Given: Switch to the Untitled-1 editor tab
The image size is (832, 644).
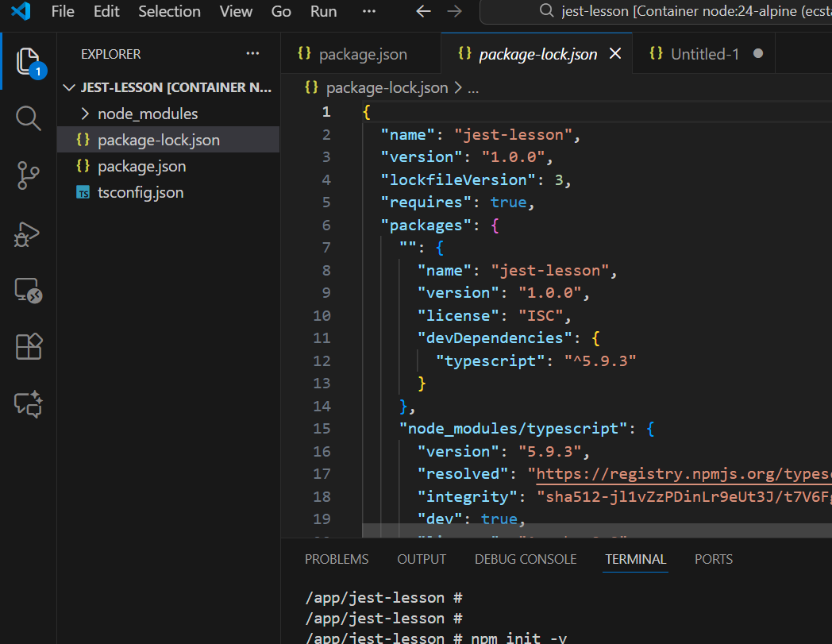Looking at the screenshot, I should (x=703, y=54).
